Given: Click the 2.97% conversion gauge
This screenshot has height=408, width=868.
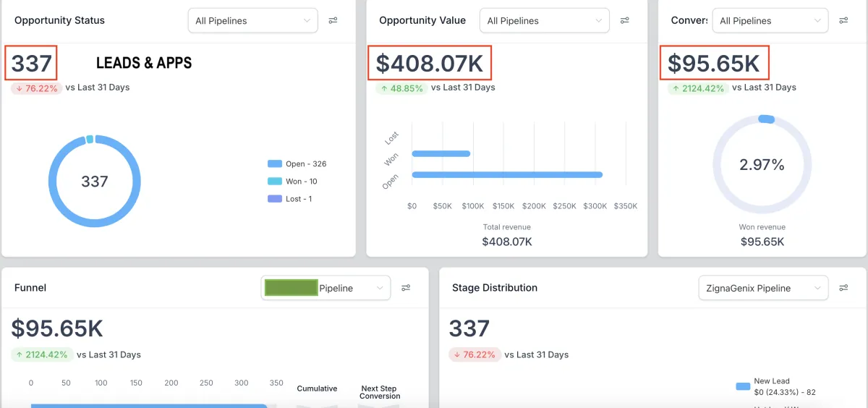Looking at the screenshot, I should (x=762, y=164).
